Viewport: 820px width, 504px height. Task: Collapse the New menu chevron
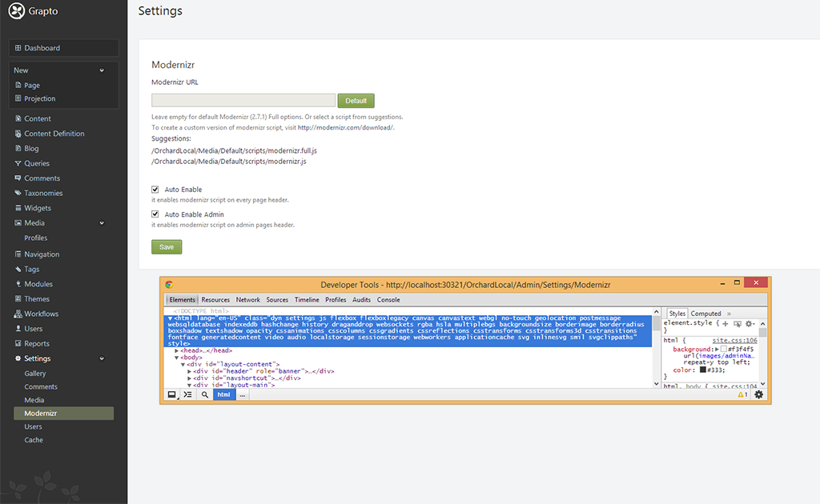tap(102, 70)
